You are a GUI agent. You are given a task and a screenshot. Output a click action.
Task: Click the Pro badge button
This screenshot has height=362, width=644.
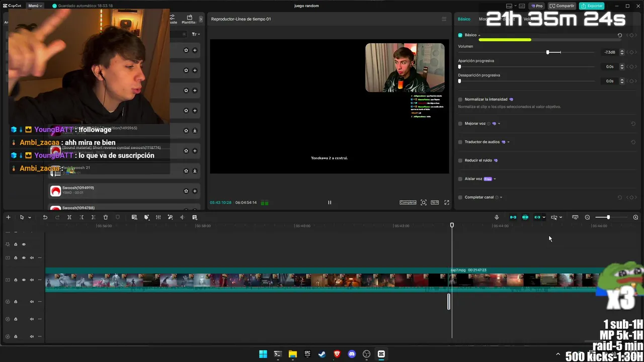(537, 6)
